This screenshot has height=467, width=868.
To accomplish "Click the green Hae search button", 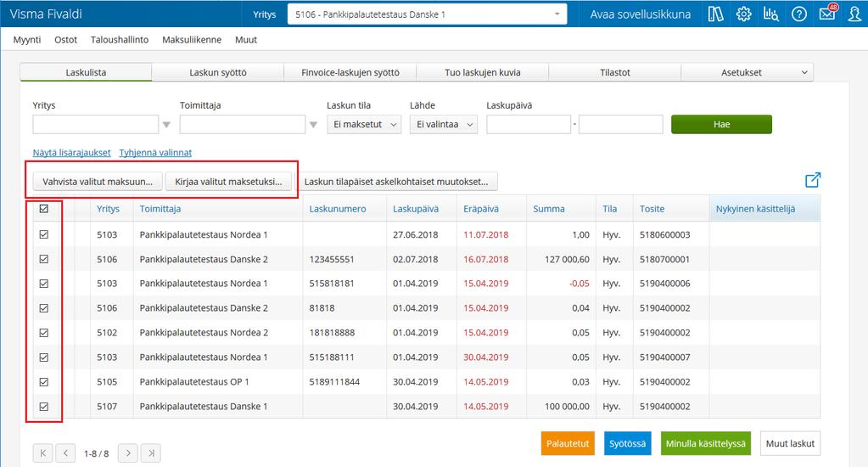I will pos(721,125).
